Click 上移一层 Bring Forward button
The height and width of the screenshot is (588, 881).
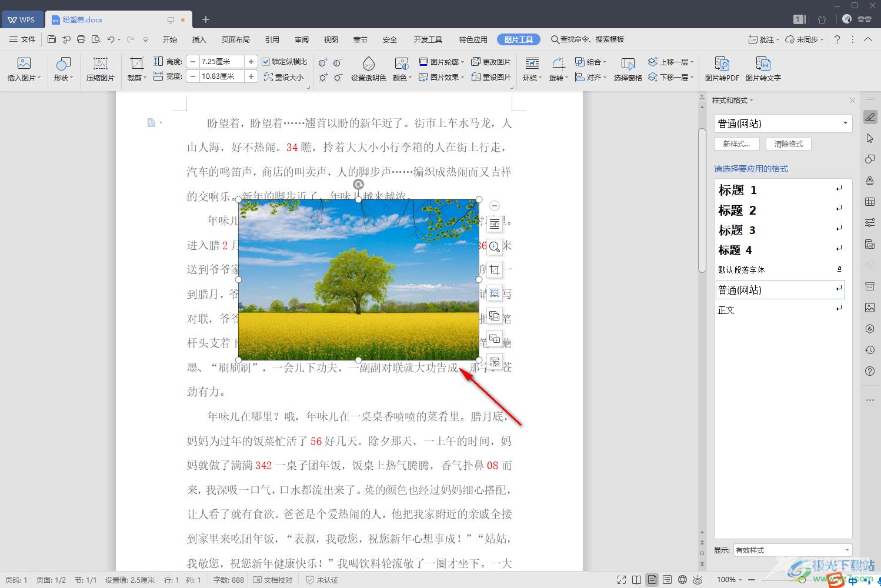click(x=671, y=62)
